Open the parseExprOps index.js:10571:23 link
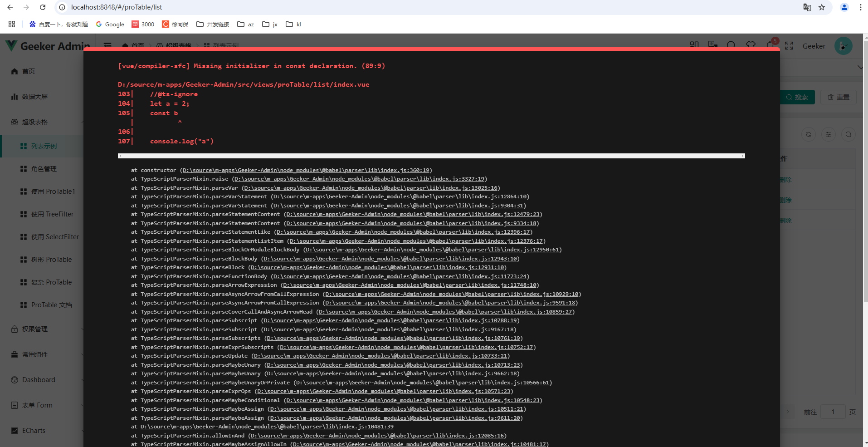868x447 pixels. (x=384, y=391)
